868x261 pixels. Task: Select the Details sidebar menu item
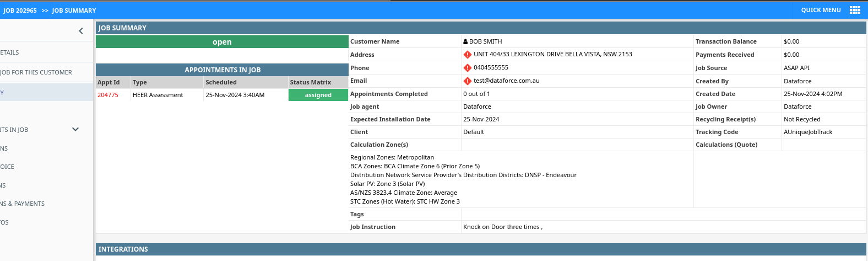coord(10,52)
